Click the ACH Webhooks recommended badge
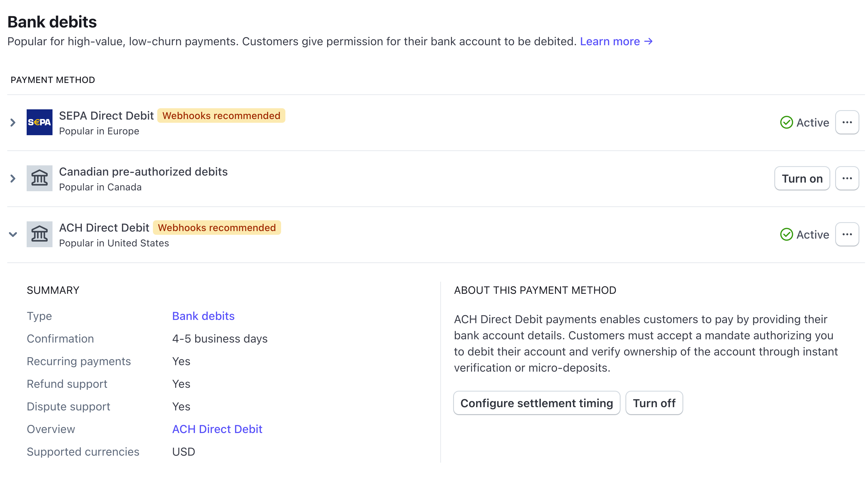The image size is (868, 478). pos(217,228)
